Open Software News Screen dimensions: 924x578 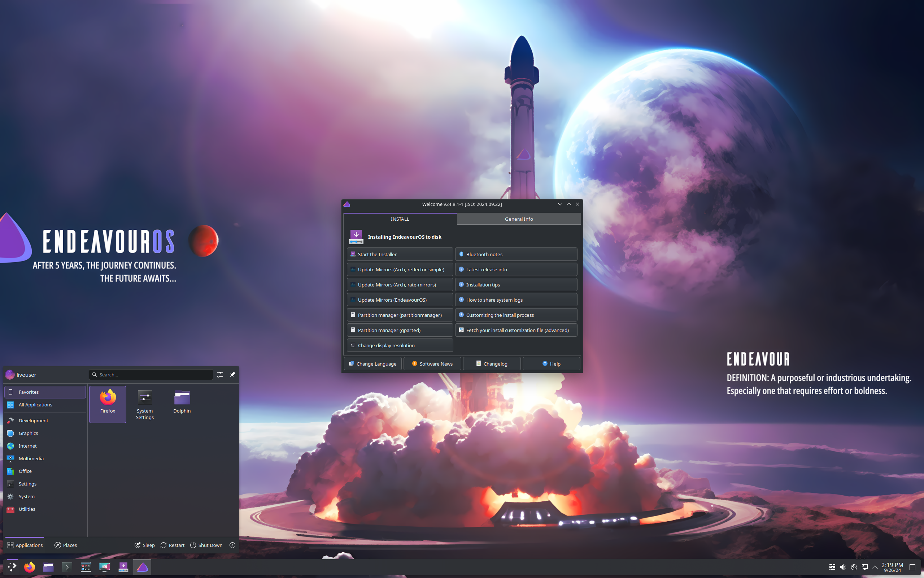tap(432, 363)
